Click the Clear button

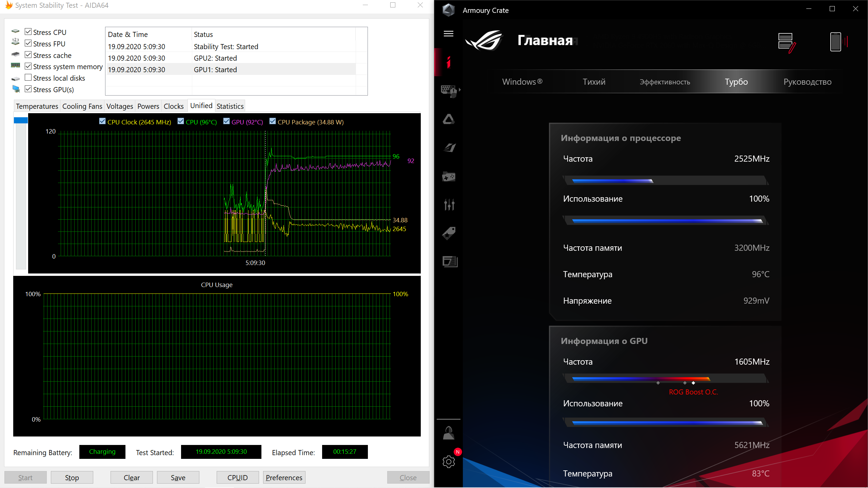[132, 477]
